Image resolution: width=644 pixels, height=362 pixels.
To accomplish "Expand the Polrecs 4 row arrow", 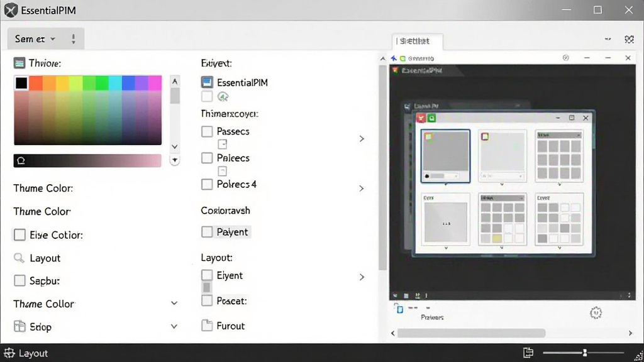I will 362,189.
